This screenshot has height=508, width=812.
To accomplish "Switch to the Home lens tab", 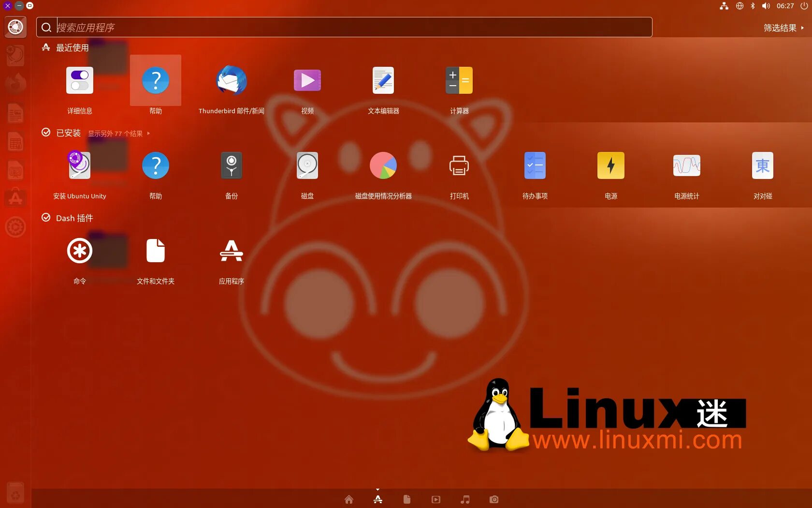I will point(349,499).
